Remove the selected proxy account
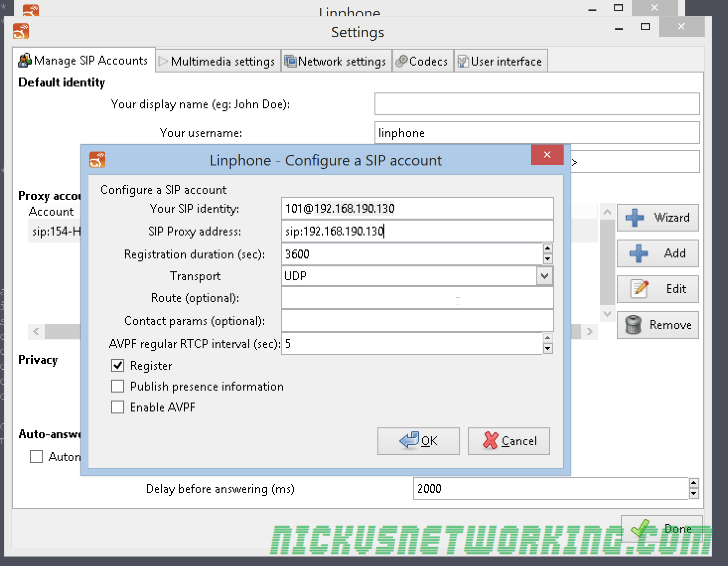Screen dimensions: 728x566 tap(658, 325)
